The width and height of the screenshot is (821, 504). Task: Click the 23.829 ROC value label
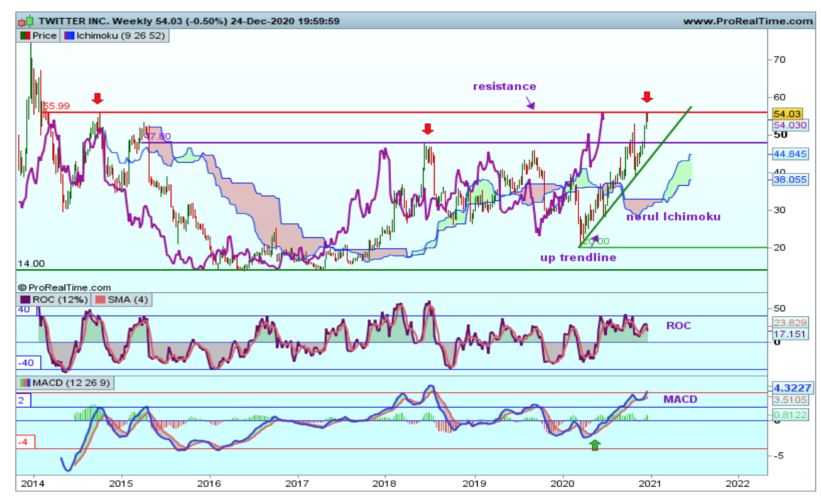coord(790,322)
